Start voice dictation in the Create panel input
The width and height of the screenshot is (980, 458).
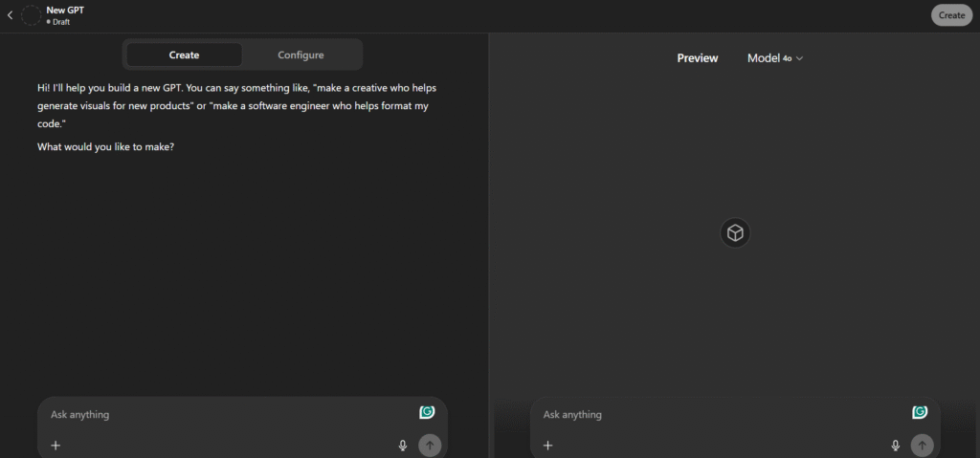[403, 446]
